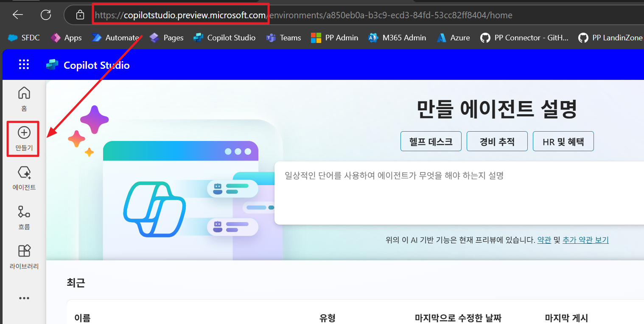This screenshot has width=644, height=324.
Task: Click the site lock icon in address bar
Action: tap(80, 15)
